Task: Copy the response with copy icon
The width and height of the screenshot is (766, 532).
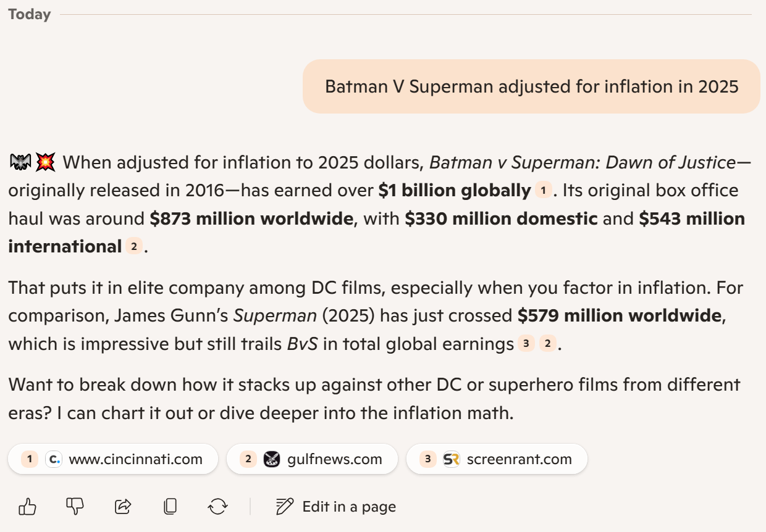Action: [x=170, y=507]
